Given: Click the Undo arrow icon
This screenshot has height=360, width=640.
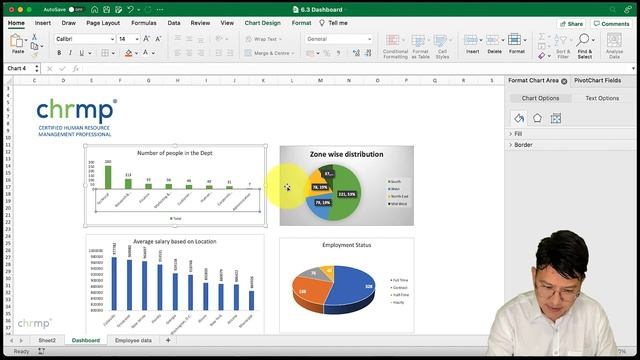Looking at the screenshot, I should [x=130, y=9].
